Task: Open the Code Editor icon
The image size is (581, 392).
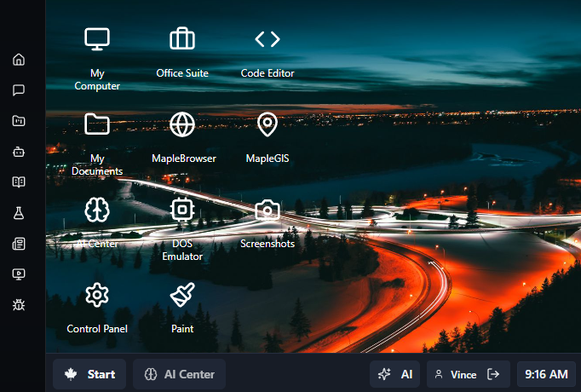Action: (x=267, y=39)
